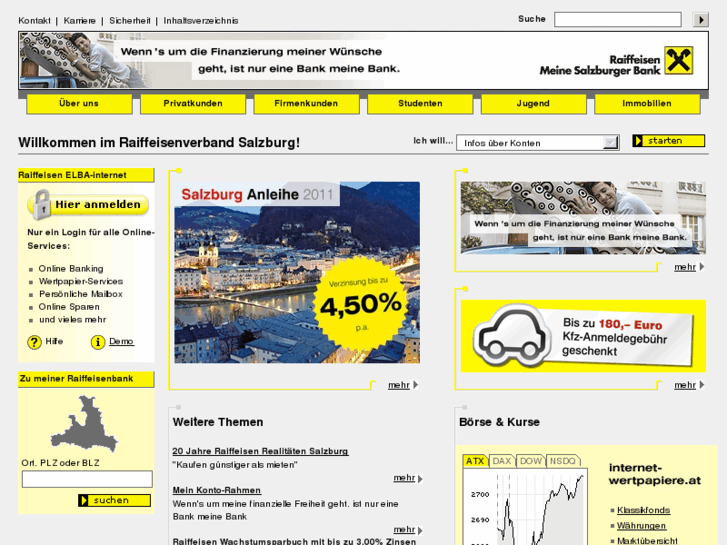Click the padlock icon on Hier anmelden
The width and height of the screenshot is (727, 545).
coord(42,204)
